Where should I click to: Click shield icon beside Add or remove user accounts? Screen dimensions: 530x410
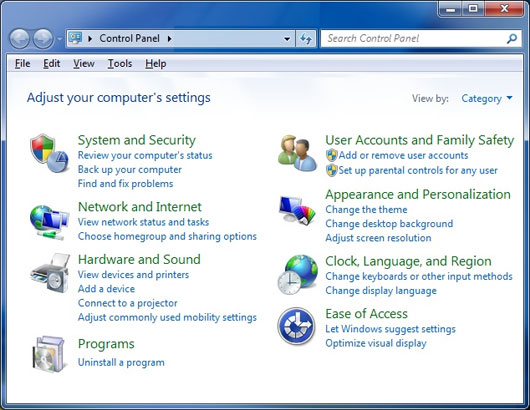click(x=332, y=155)
